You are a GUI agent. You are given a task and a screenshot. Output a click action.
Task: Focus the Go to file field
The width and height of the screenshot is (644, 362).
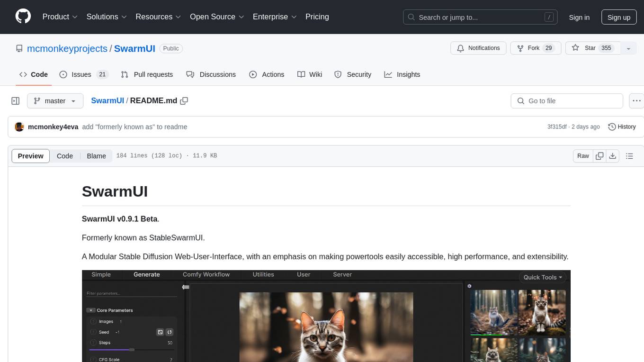[x=567, y=101]
